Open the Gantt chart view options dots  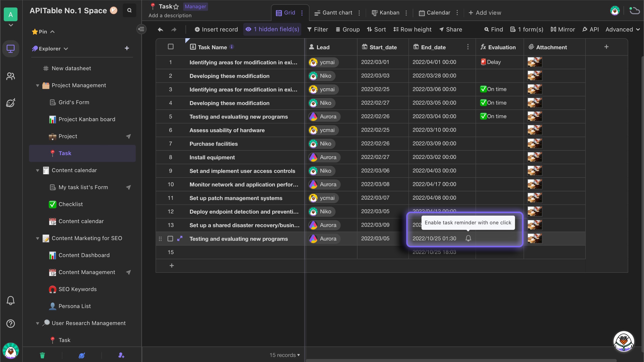[x=359, y=13]
